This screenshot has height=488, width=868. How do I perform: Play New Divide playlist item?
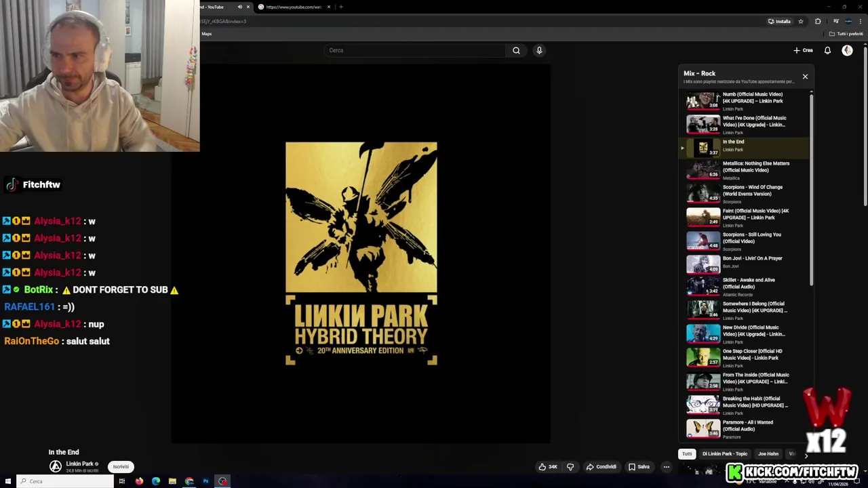coord(745,334)
